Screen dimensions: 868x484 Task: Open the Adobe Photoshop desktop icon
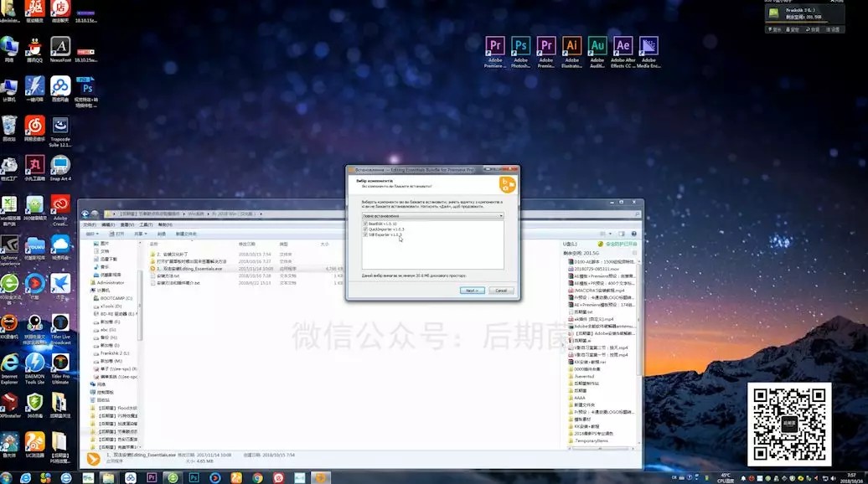[520, 52]
